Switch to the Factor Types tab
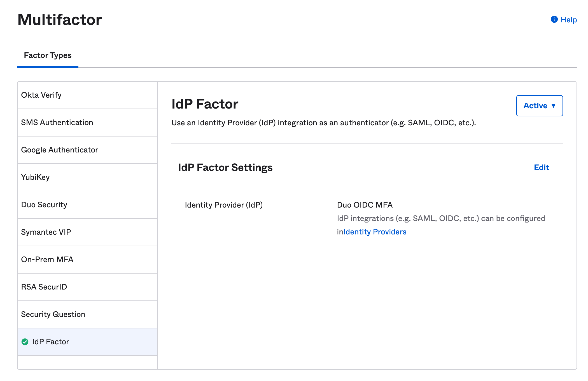This screenshot has width=588, height=381. click(x=48, y=55)
